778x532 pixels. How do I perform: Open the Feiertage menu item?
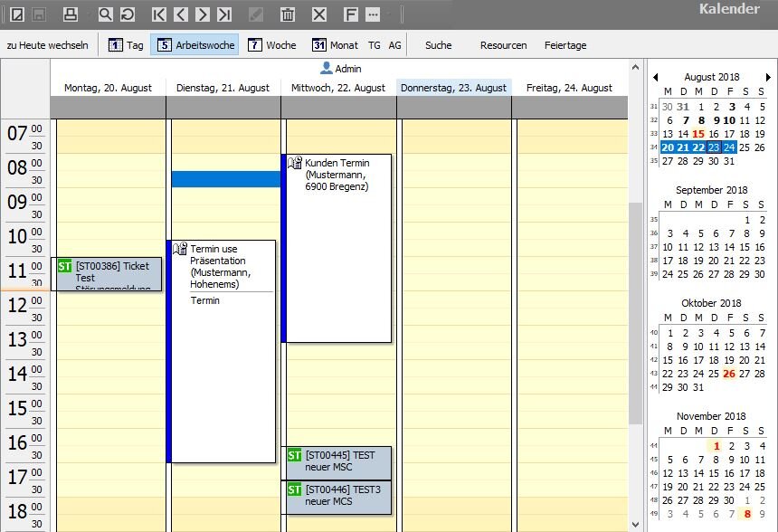coord(565,45)
